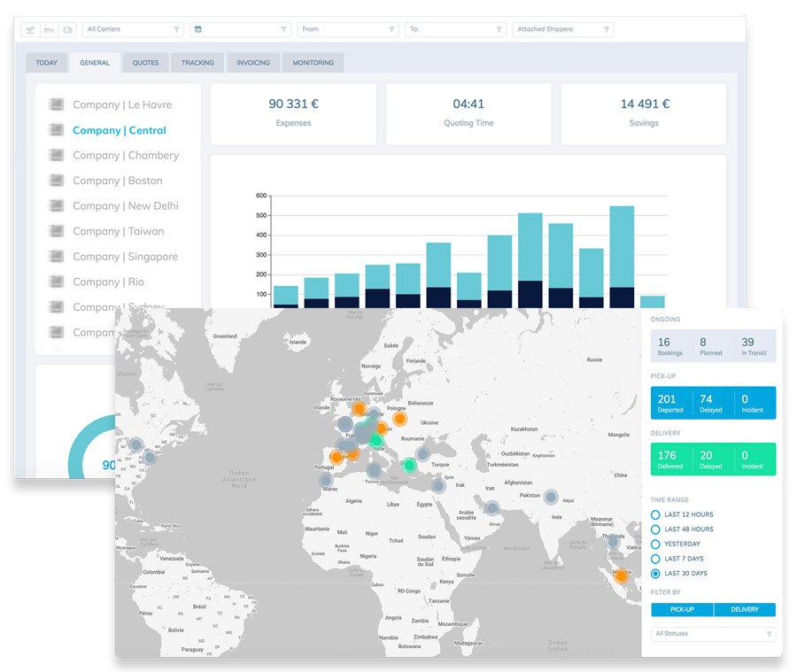The width and height of the screenshot is (797, 672).
Task: Open the All Statuses filter dropdown
Action: 713,634
